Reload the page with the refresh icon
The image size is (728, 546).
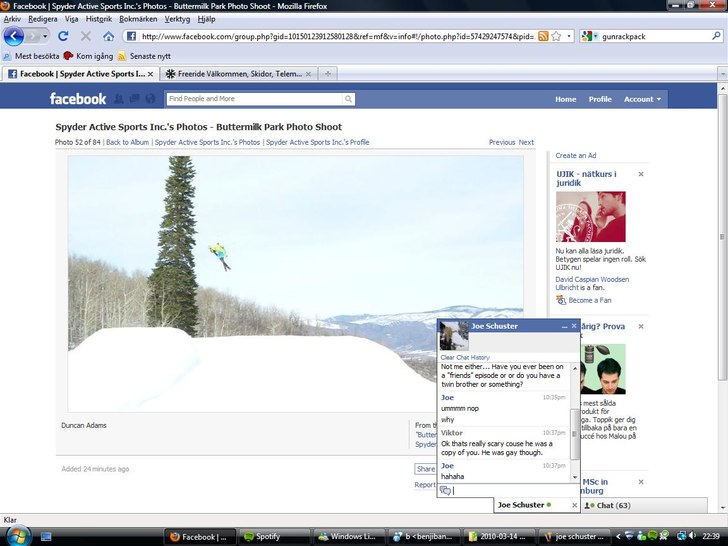tap(63, 36)
